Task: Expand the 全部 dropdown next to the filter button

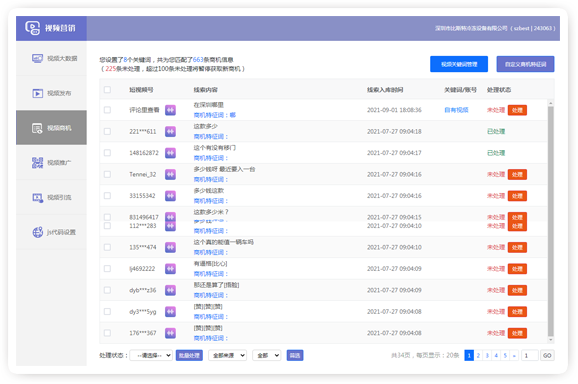Action: point(267,355)
